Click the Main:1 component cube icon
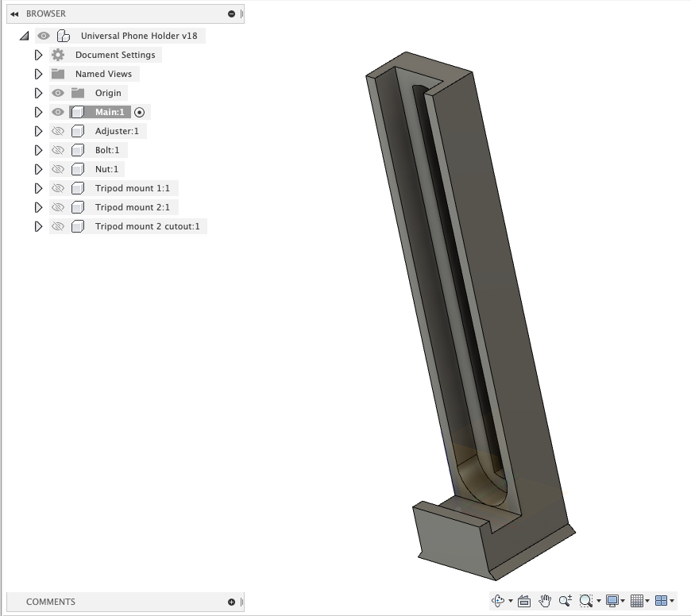 78,112
